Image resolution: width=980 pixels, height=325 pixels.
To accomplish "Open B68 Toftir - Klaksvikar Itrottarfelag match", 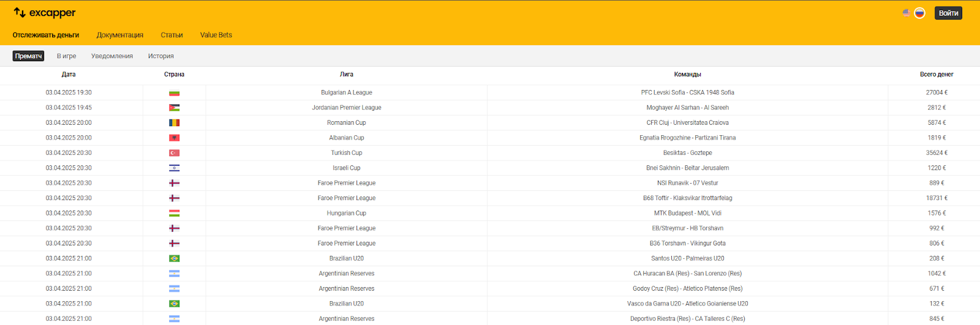I will (x=687, y=198).
